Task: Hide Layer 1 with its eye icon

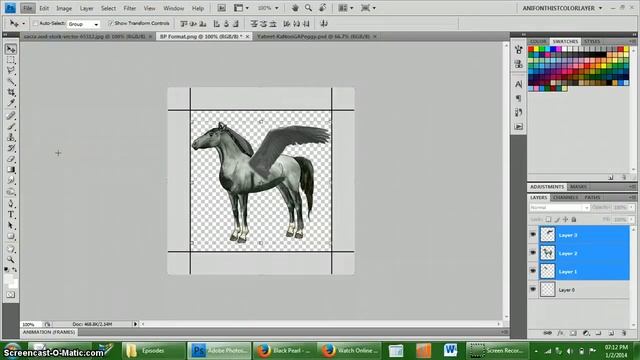Action: (x=533, y=271)
